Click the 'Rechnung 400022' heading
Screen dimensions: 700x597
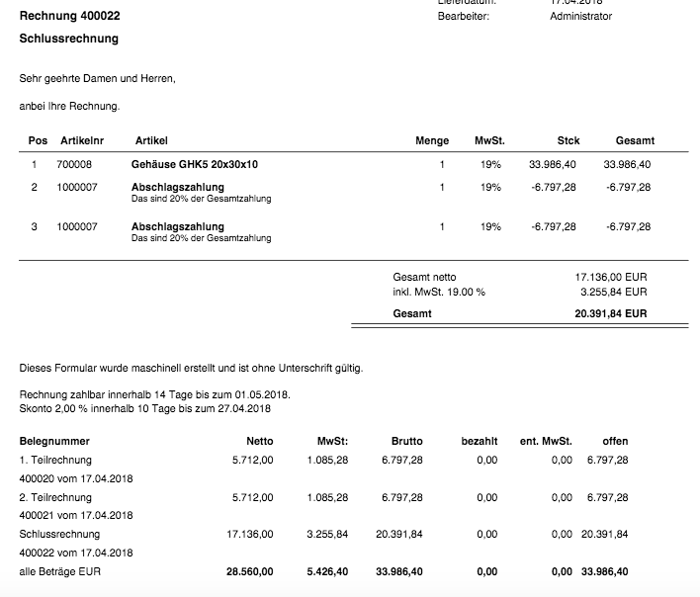click(71, 17)
